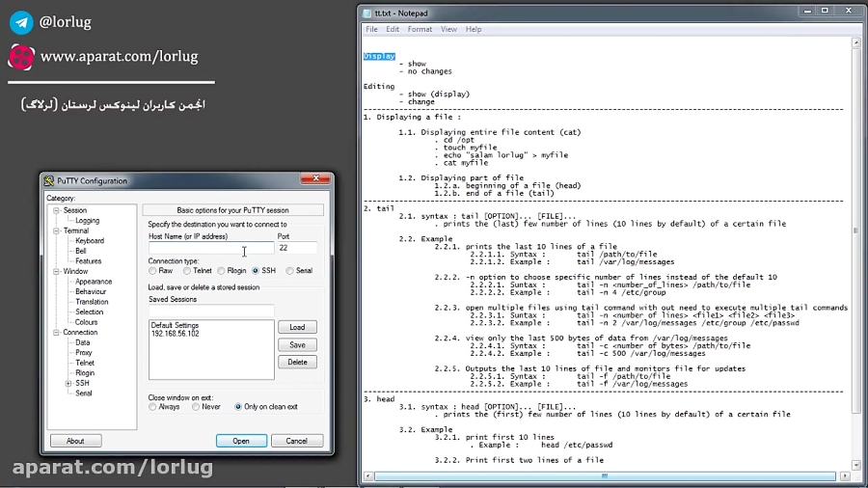868x488 pixels.
Task: Click the Load session button
Action: (x=297, y=327)
